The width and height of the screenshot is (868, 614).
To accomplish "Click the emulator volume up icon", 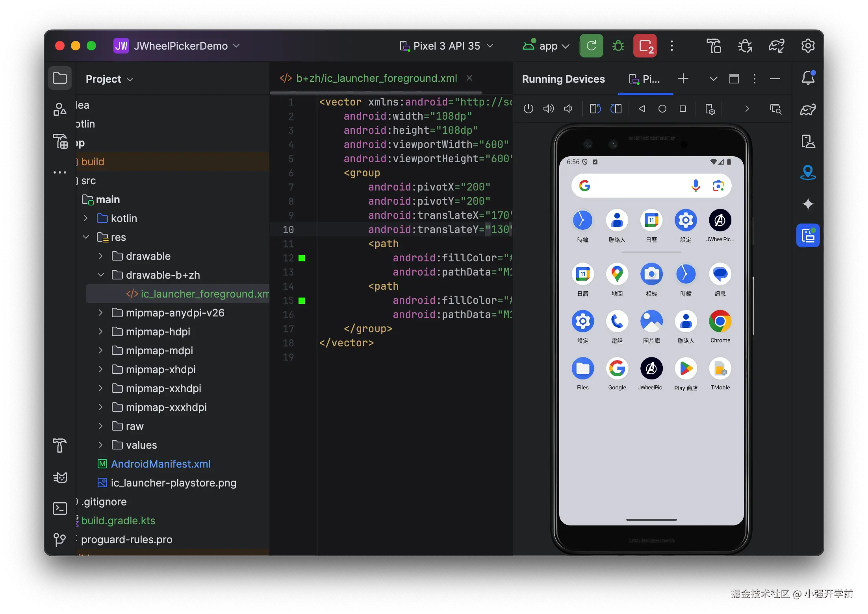I will 548,109.
